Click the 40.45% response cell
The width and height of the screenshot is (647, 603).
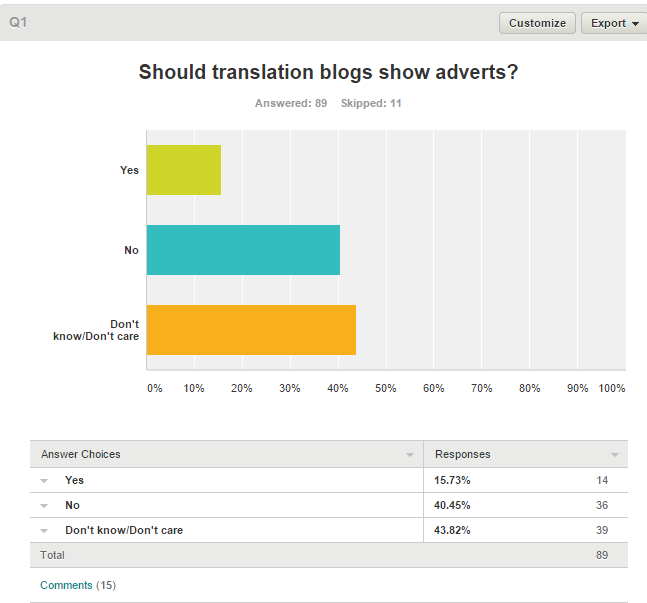point(452,505)
